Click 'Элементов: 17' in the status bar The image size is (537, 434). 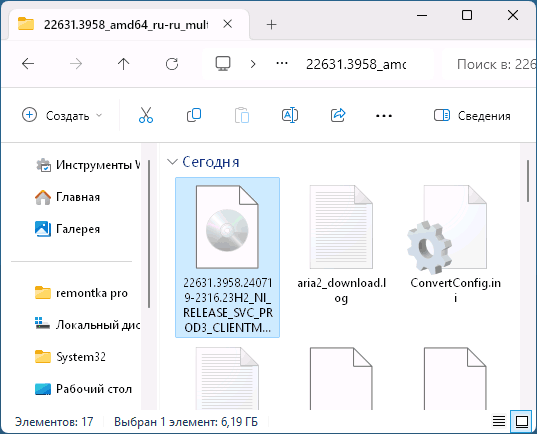click(x=54, y=422)
